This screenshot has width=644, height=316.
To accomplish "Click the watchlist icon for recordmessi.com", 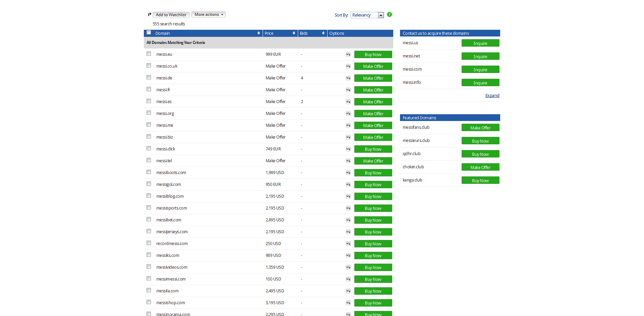I will click(x=348, y=244).
